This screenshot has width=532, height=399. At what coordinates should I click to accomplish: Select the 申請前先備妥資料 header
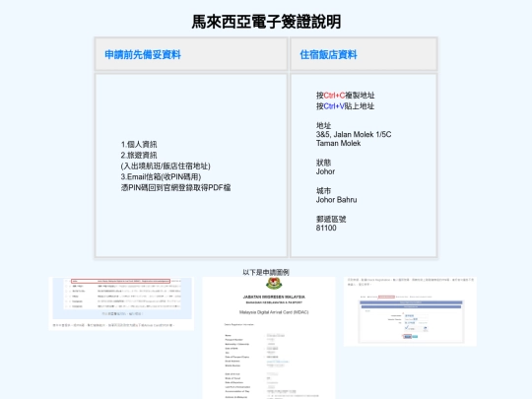143,54
